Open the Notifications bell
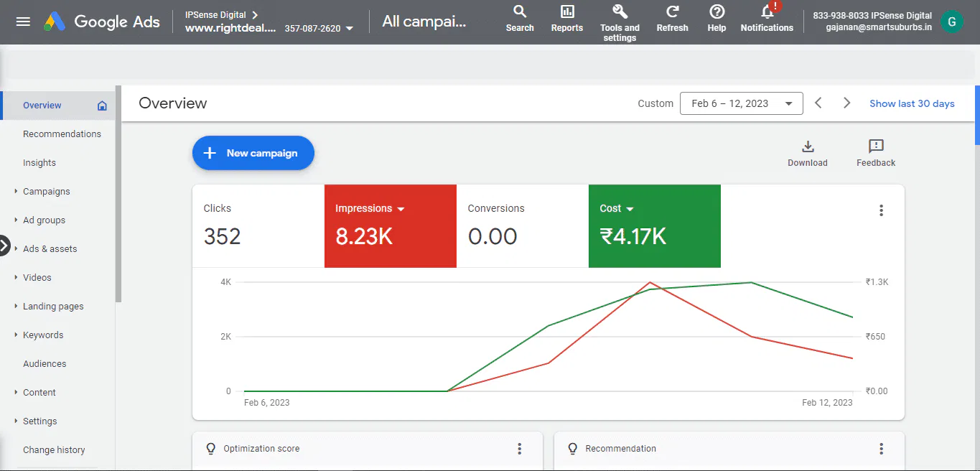 pos(767,12)
